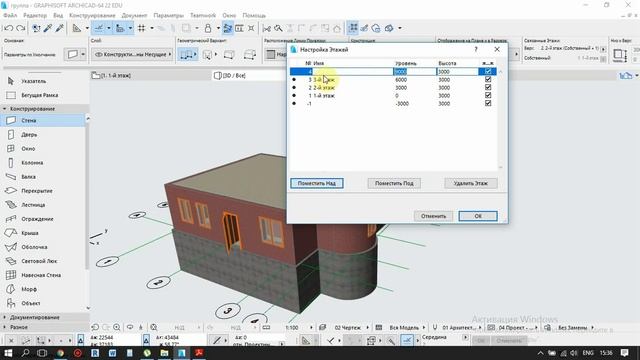640x360 pixels.
Task: Open wall default settings dropdown arrow
Action: [83, 54]
